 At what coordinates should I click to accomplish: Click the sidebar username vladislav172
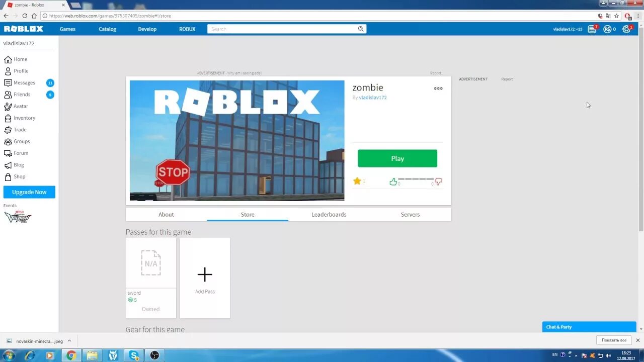(19, 43)
